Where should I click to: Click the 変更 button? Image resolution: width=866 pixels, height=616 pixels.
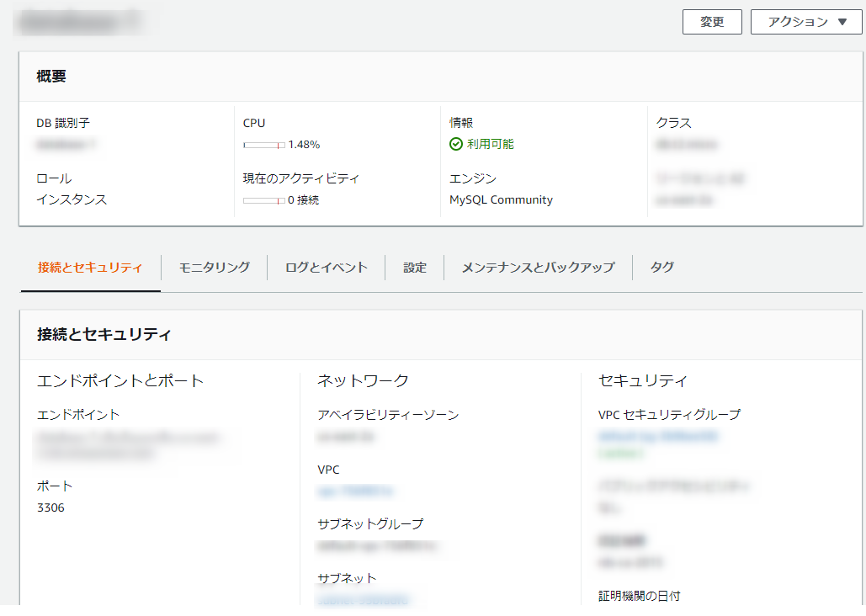712,22
